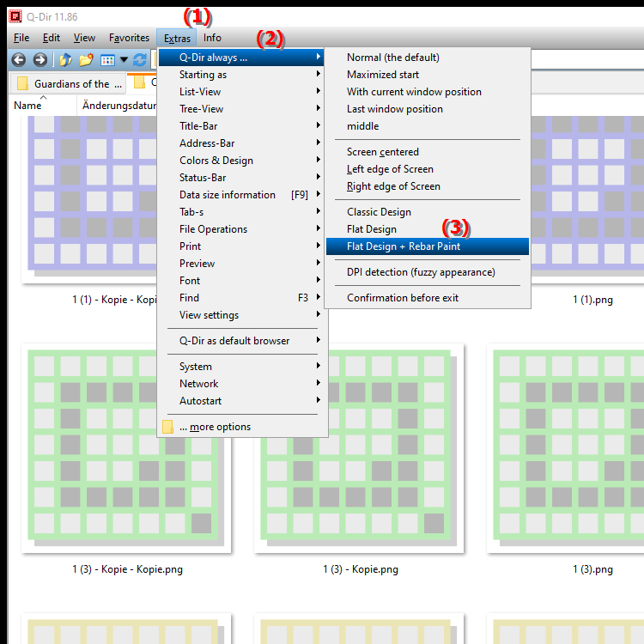
Task: Toggle DPI detection (fuzzy appearance)
Action: pos(427,272)
